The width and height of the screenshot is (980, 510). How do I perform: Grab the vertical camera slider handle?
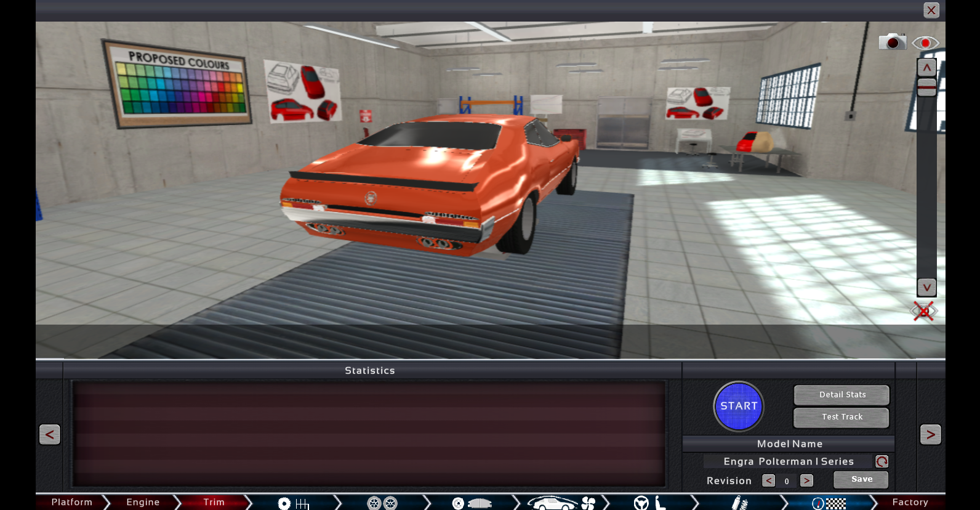[926, 87]
